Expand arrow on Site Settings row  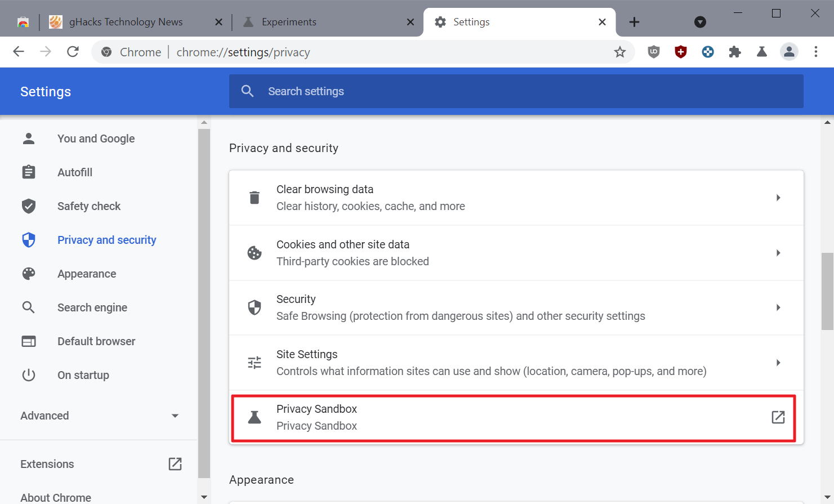click(778, 363)
